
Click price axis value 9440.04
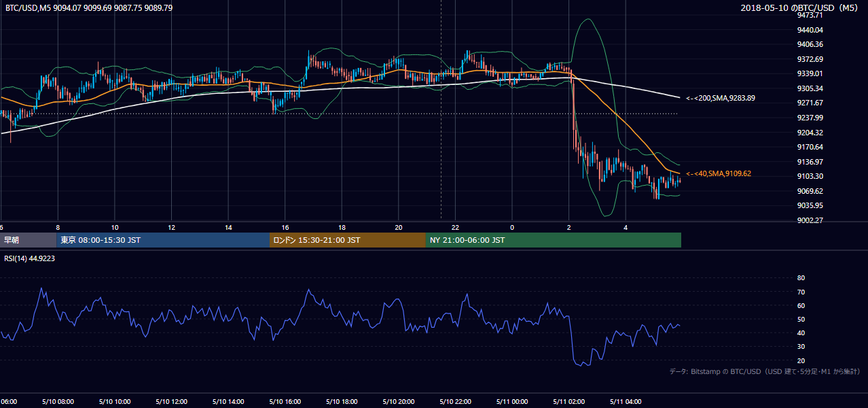[810, 30]
